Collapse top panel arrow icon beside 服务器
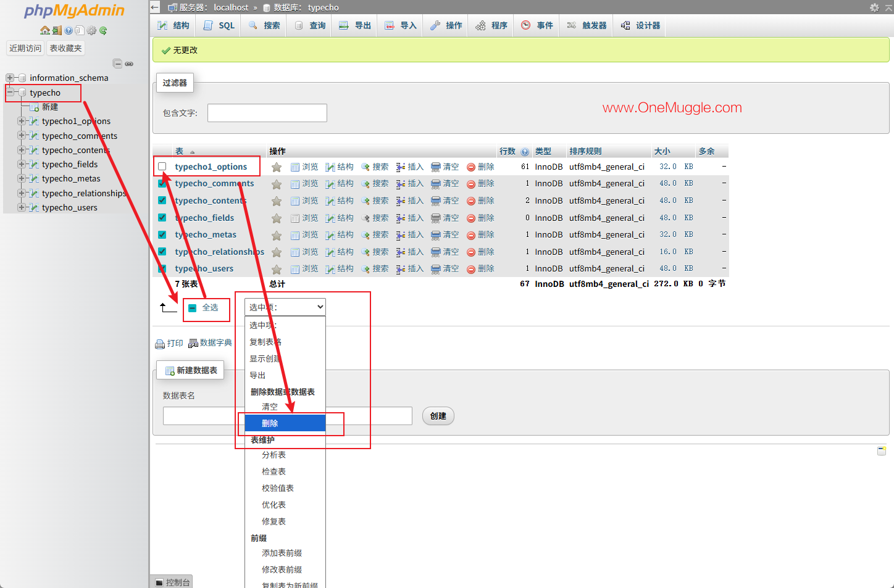Screen dimensions: 894x588 tap(155, 7)
